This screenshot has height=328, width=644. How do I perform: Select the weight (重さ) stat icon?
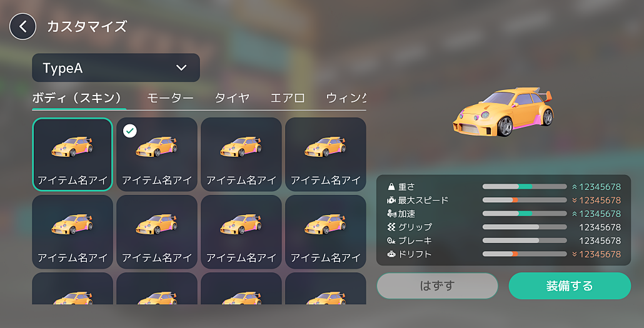click(x=391, y=187)
